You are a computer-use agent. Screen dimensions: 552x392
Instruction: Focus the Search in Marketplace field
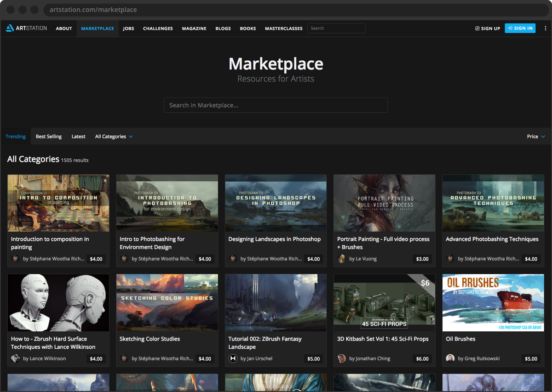[276, 105]
